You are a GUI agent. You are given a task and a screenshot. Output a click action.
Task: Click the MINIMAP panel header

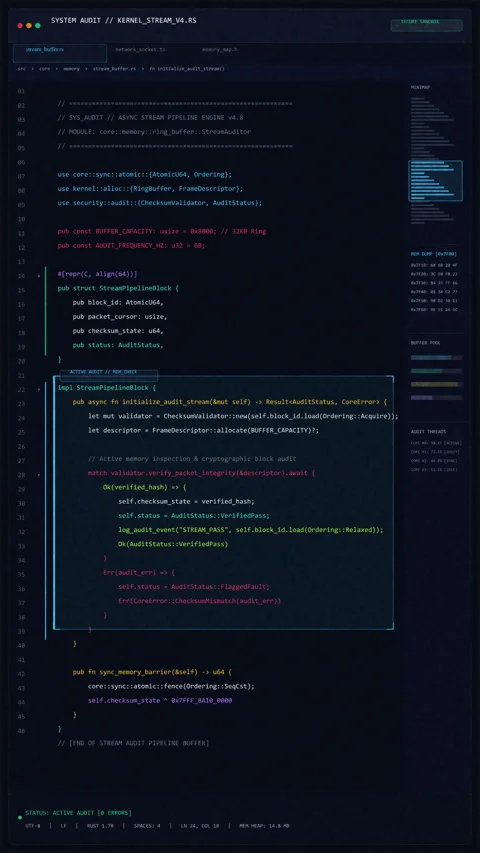coord(420,87)
